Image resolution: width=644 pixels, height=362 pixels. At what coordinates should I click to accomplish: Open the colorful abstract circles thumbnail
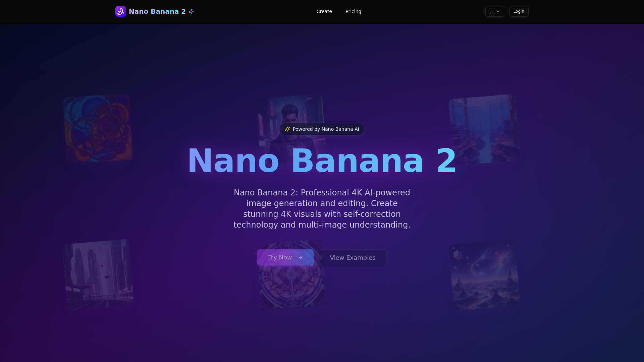(x=98, y=128)
